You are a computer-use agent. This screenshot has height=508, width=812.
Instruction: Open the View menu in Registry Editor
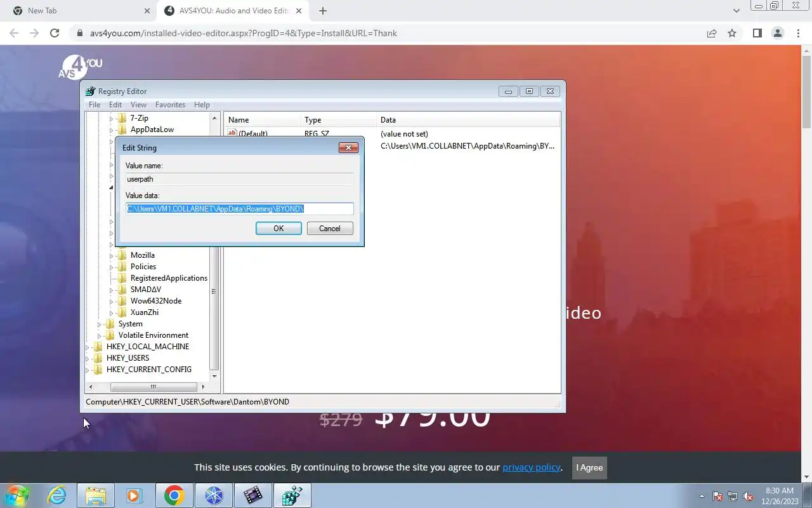tap(138, 105)
